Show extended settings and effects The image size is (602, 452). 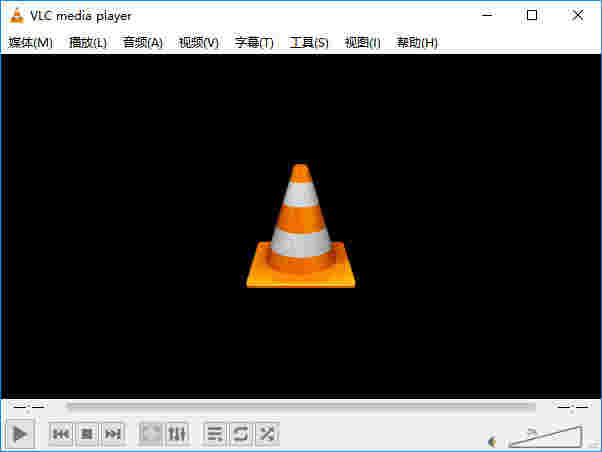click(x=177, y=434)
